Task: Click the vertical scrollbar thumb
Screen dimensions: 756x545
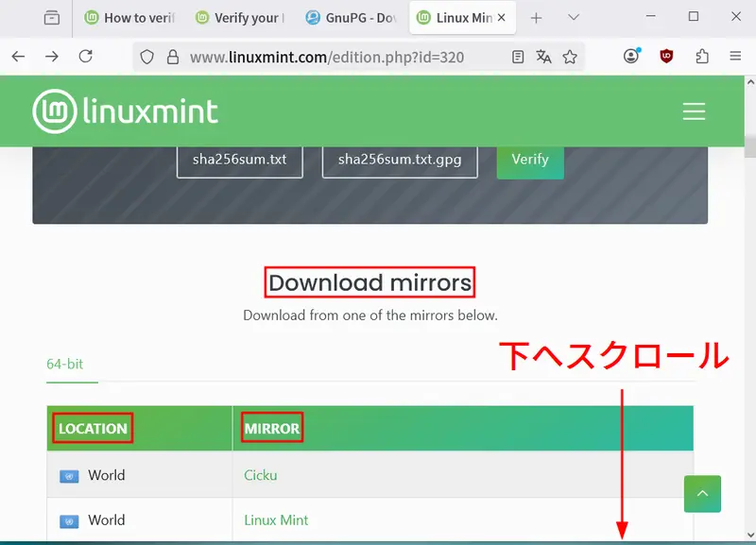Action: (x=750, y=146)
